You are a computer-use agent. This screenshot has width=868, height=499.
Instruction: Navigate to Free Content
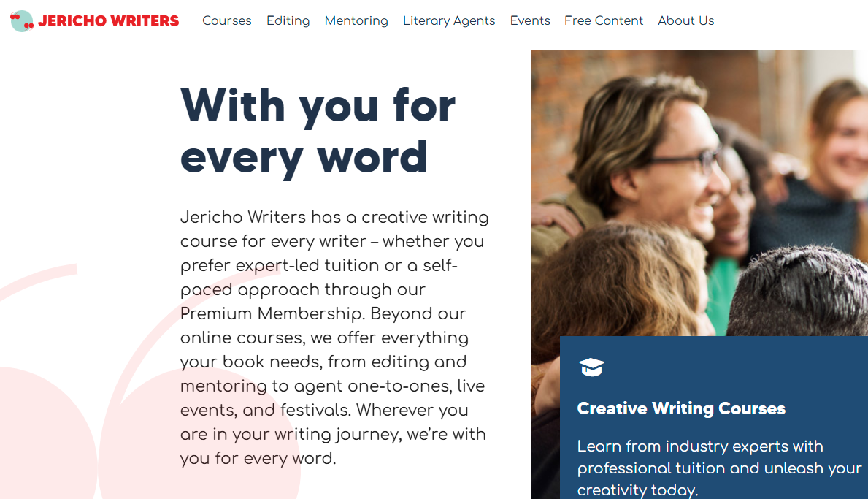[x=604, y=20]
